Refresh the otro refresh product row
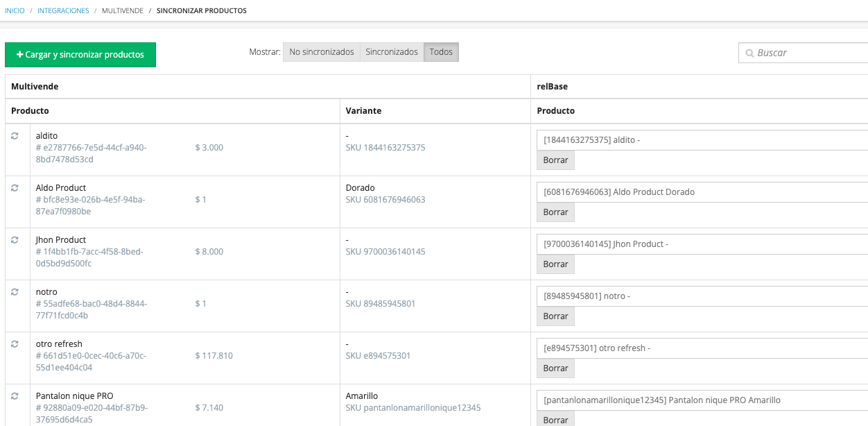Image resolution: width=868 pixels, height=426 pixels. click(x=15, y=344)
